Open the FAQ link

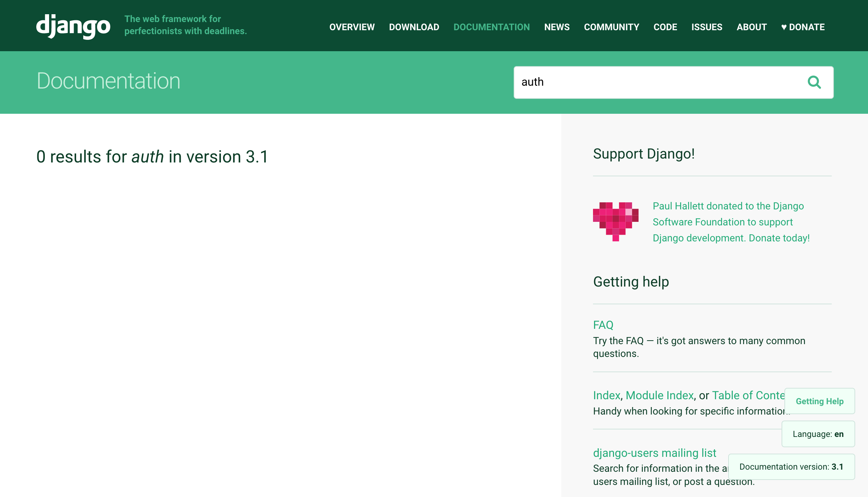[603, 325]
